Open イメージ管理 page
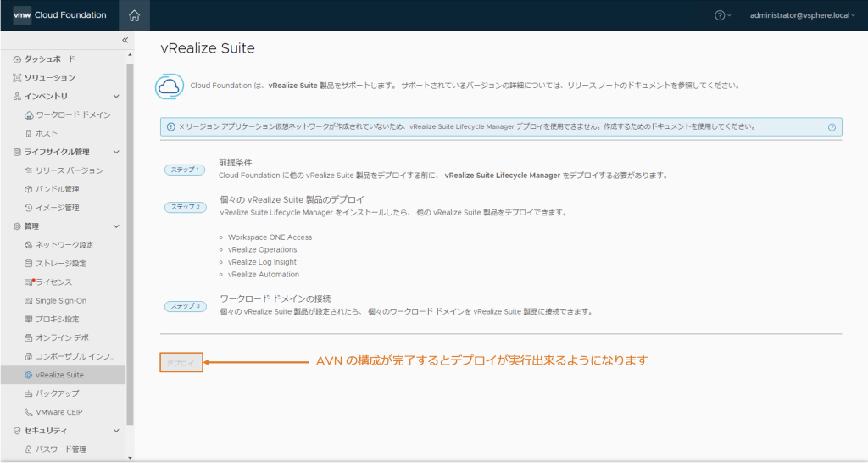This screenshot has width=868, height=463. 58,208
